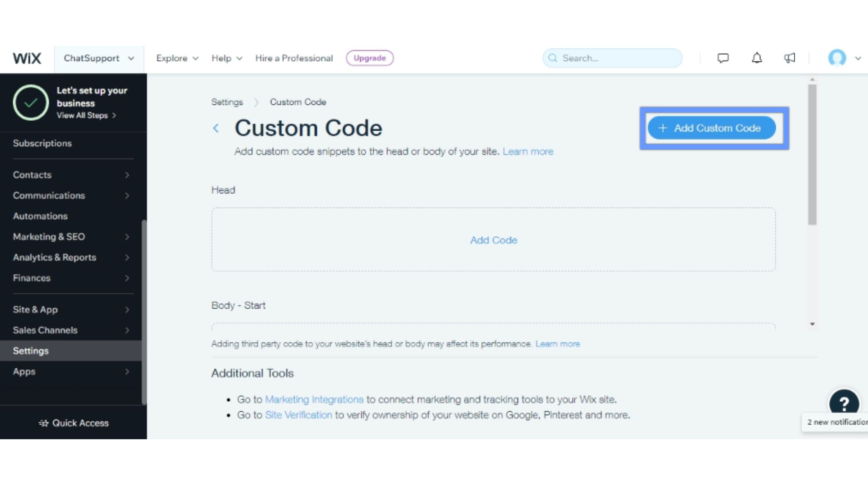
Task: Click the user profile avatar
Action: pyautogui.click(x=837, y=58)
